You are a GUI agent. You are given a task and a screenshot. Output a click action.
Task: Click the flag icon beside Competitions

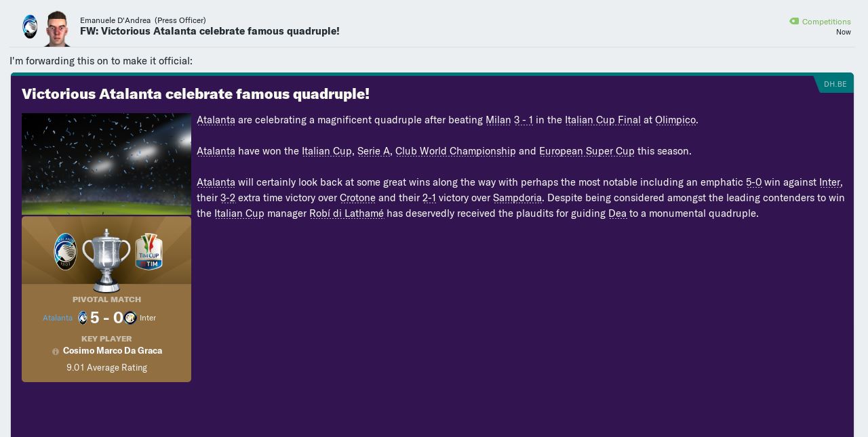pos(793,21)
